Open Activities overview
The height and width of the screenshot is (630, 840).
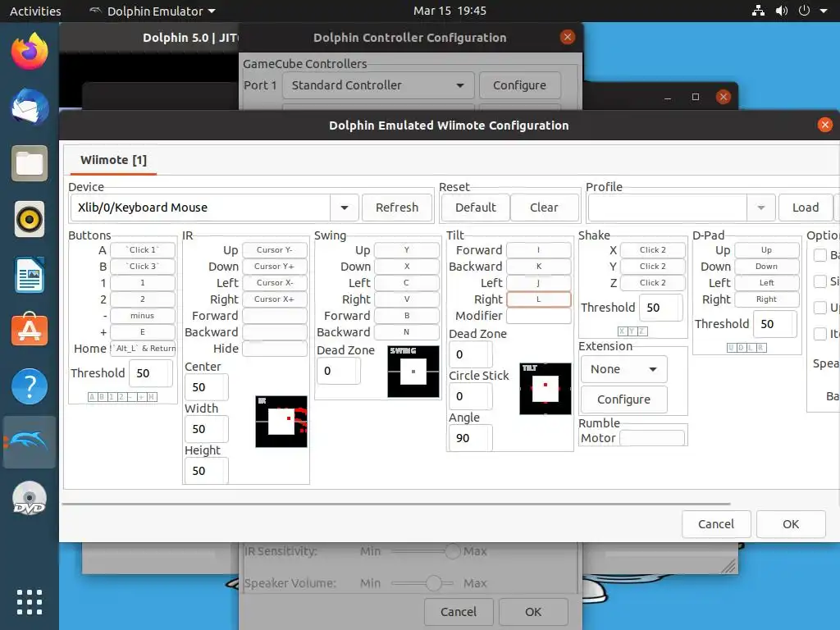(35, 11)
